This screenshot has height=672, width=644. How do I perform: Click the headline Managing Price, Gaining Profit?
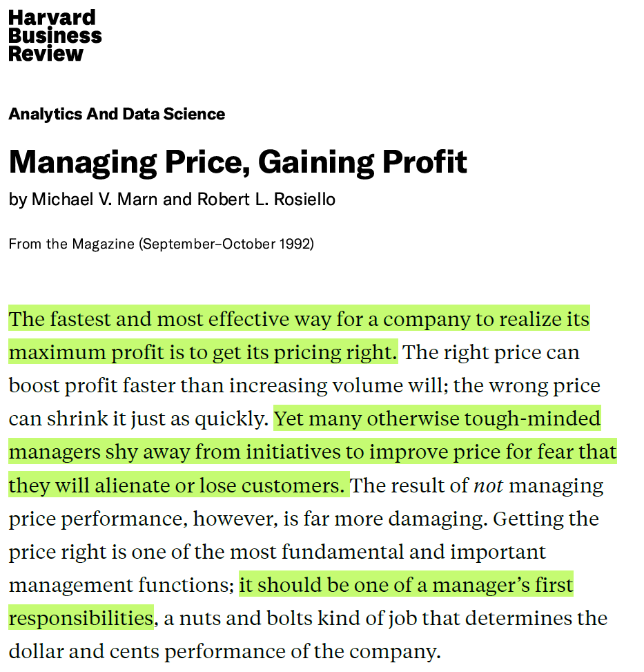point(237,162)
